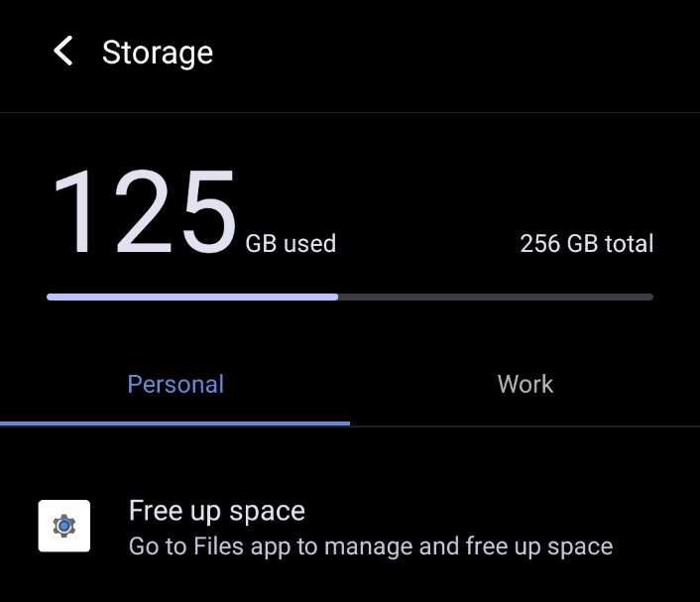Click the '256 GB total' label
Image resolution: width=700 pixels, height=602 pixels.
pos(586,243)
